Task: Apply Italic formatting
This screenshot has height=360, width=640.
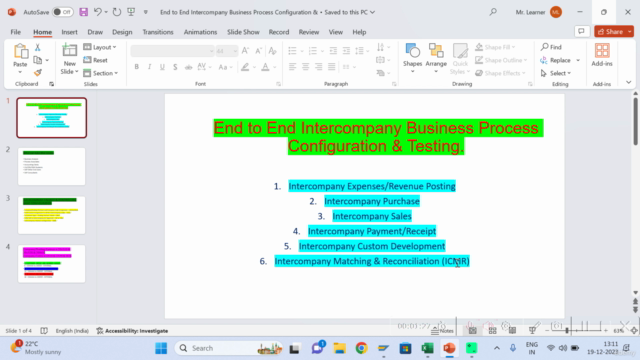Action: [x=149, y=67]
